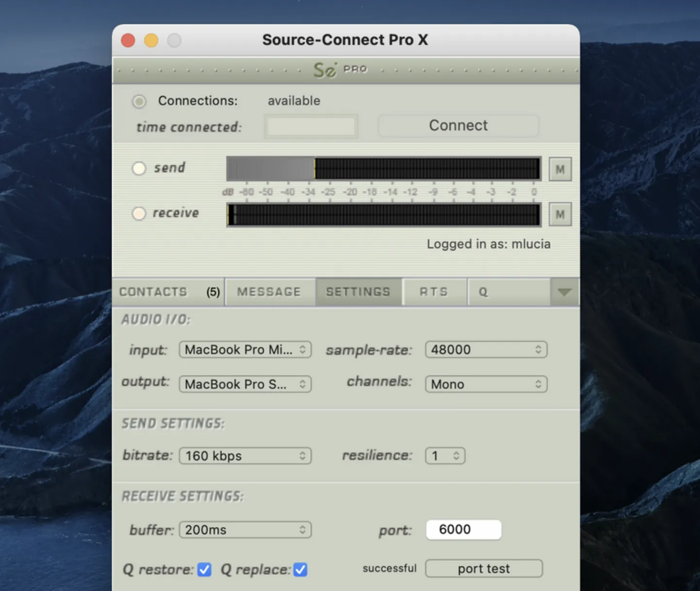Run the port test
Screen dimensions: 700x591
coord(484,569)
